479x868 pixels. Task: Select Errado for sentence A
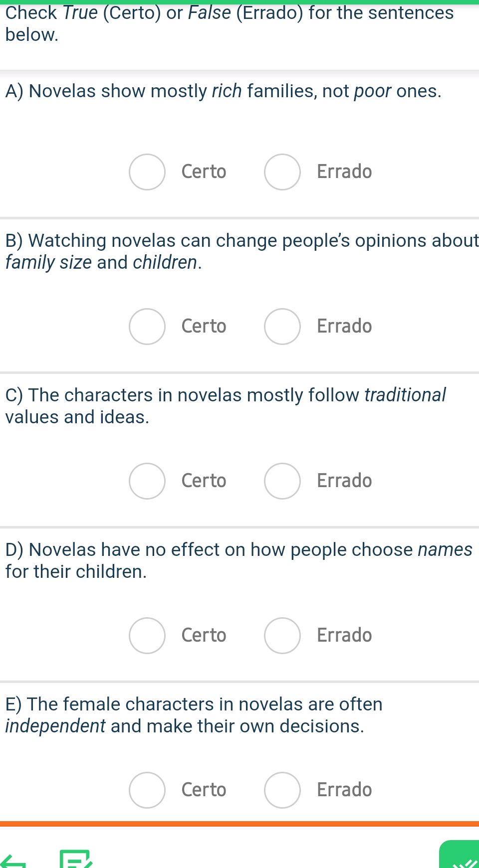(282, 172)
